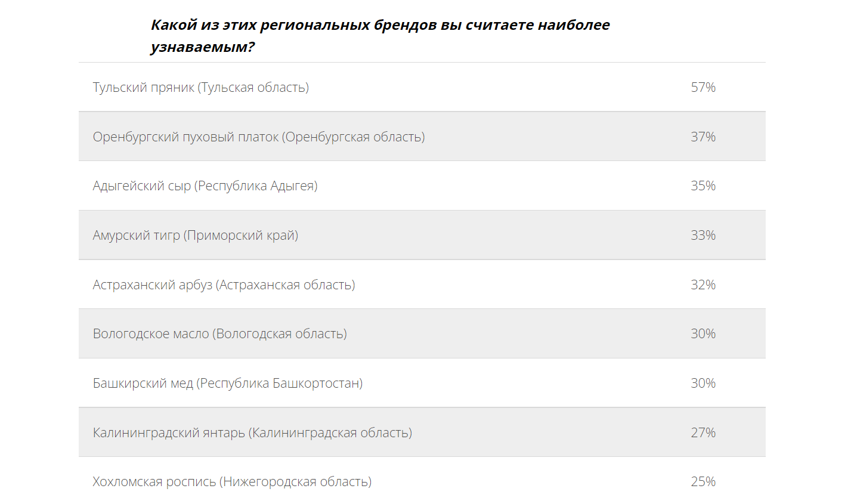This screenshot has width=851, height=504.
Task: Click the 25% result value
Action: [x=703, y=482]
